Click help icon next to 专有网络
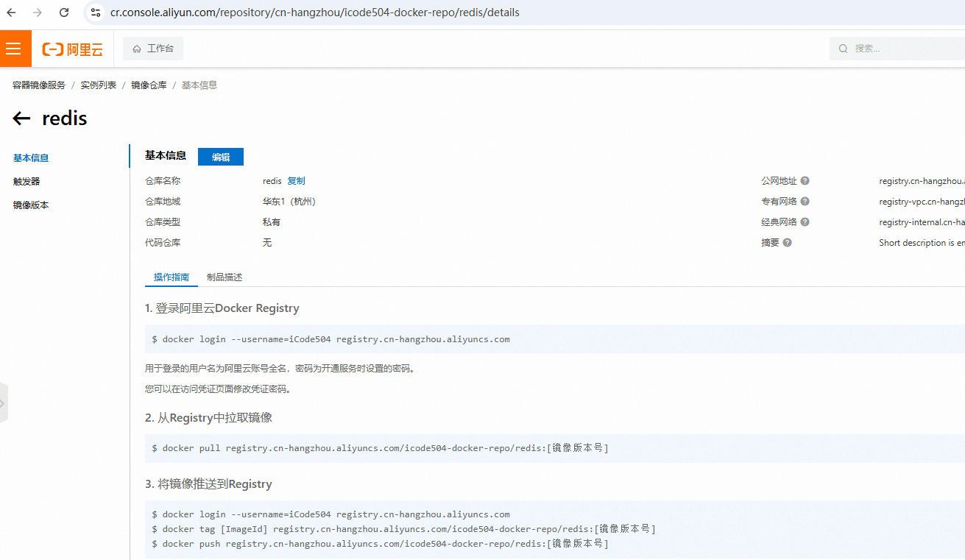 tap(805, 202)
